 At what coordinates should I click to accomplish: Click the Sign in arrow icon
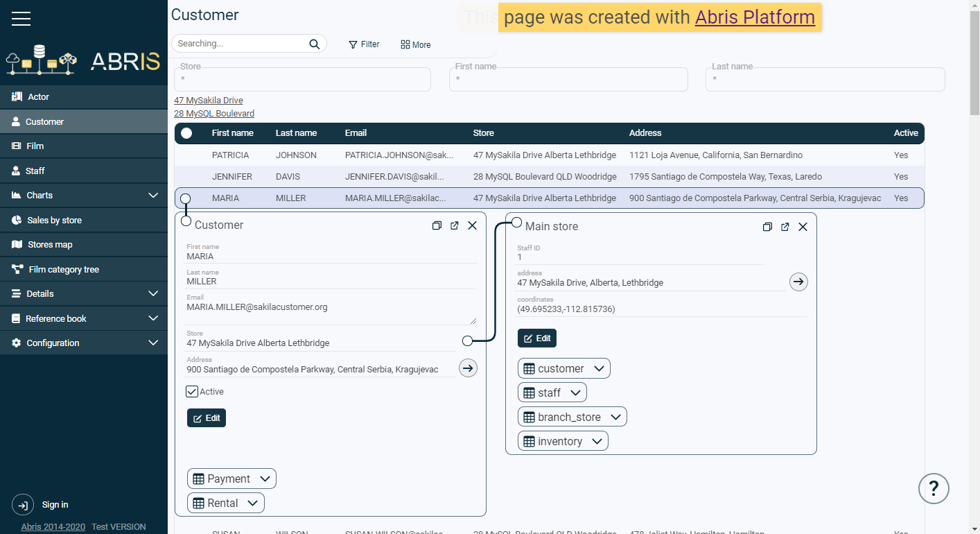[x=22, y=505]
